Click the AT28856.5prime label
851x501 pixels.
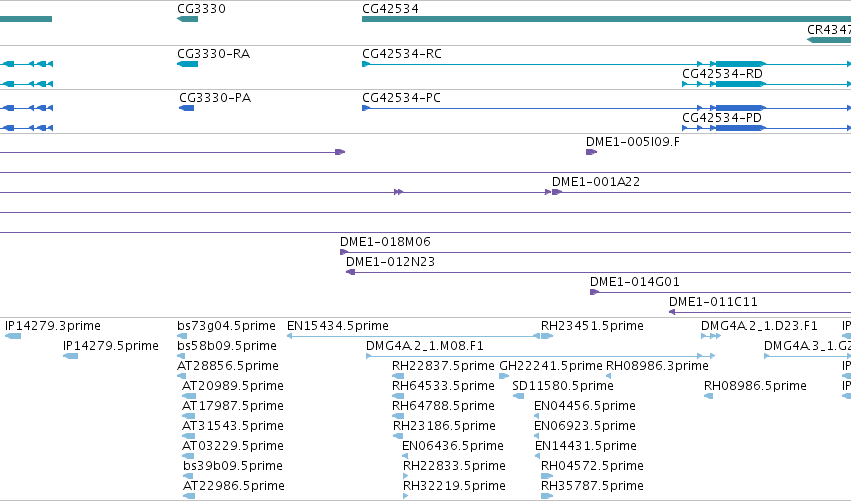point(228,366)
